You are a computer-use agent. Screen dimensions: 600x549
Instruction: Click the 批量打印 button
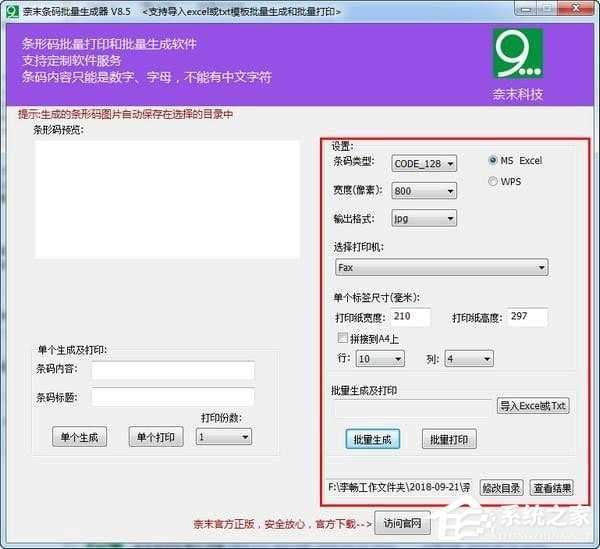coord(449,439)
